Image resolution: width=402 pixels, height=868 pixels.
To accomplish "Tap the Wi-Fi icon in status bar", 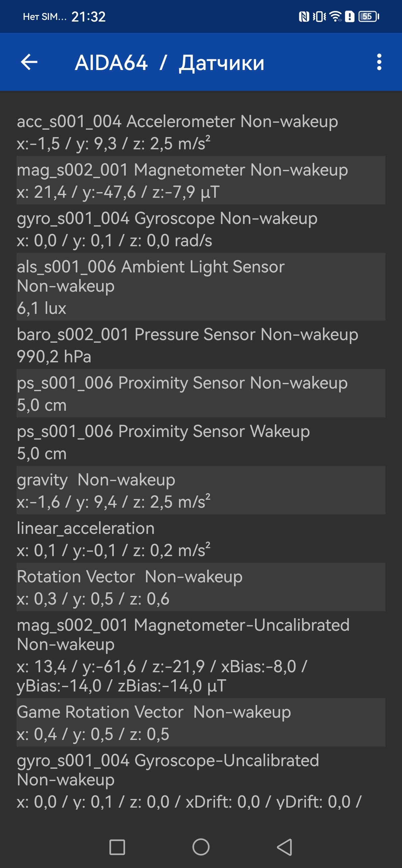I will [x=335, y=17].
